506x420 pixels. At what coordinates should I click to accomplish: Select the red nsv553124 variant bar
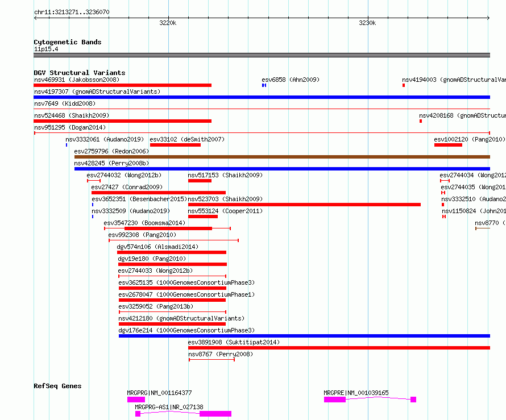click(203, 217)
